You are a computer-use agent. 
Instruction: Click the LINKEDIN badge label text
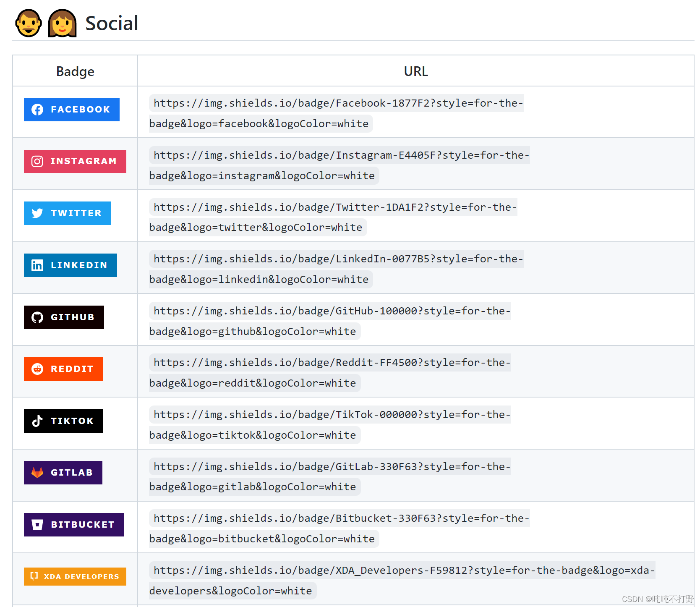(79, 265)
